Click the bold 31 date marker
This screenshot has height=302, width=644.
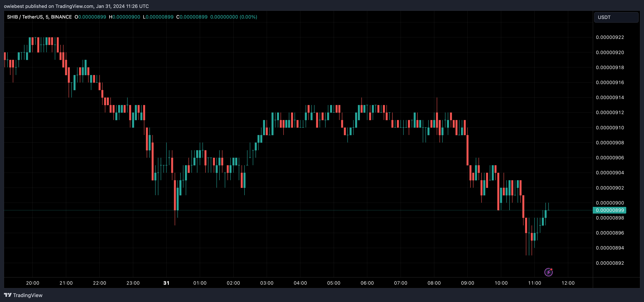click(166, 283)
